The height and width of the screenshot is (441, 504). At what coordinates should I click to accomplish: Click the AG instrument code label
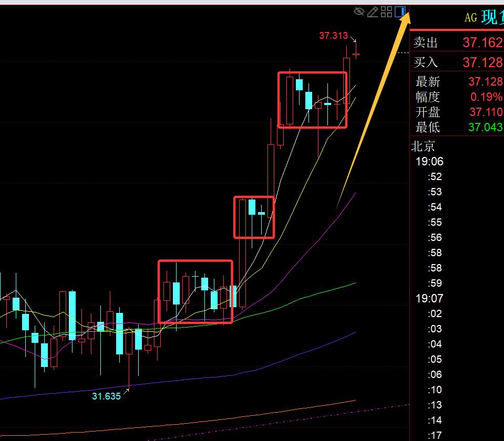(x=471, y=18)
